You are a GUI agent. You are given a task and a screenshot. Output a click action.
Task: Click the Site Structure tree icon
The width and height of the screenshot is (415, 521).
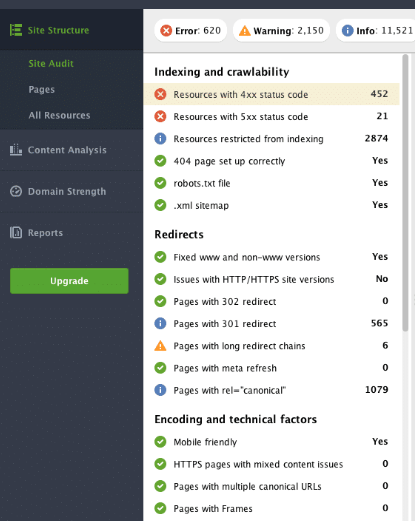16,30
